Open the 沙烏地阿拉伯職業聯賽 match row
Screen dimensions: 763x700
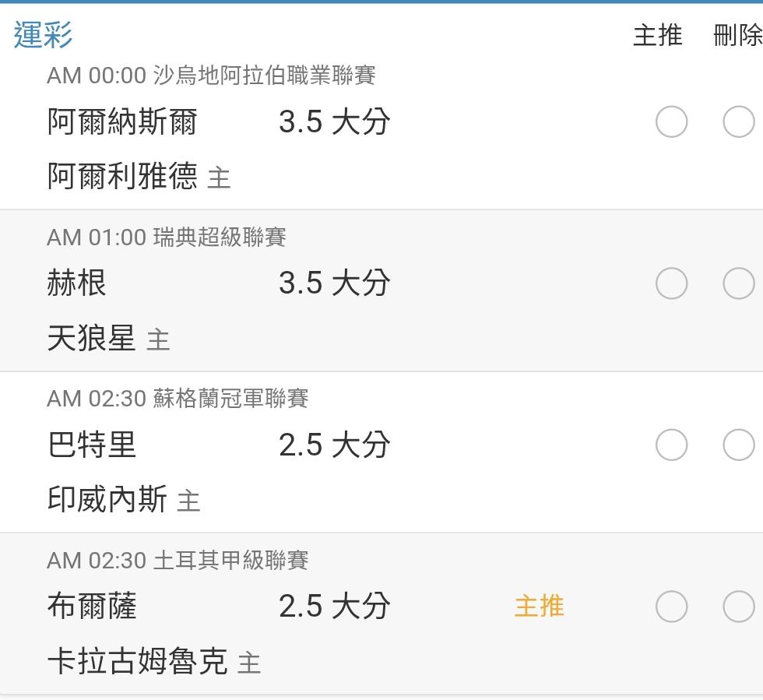pyautogui.click(x=381, y=130)
